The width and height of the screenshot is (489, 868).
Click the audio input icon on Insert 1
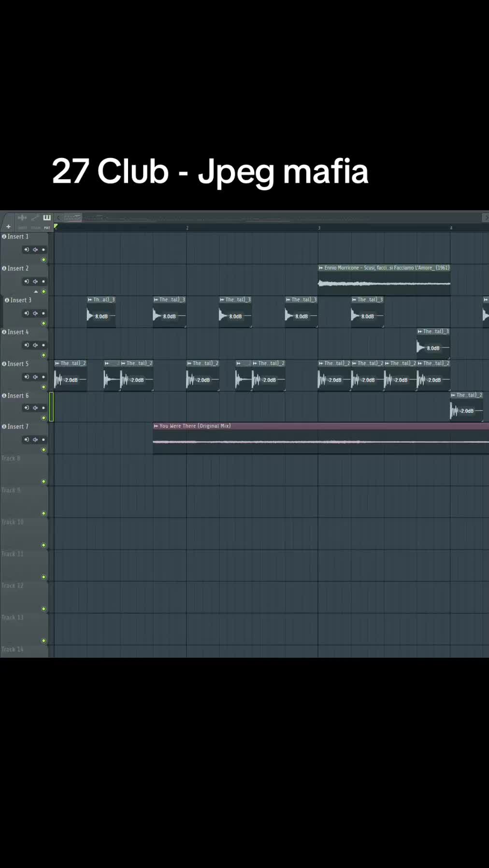coord(27,250)
